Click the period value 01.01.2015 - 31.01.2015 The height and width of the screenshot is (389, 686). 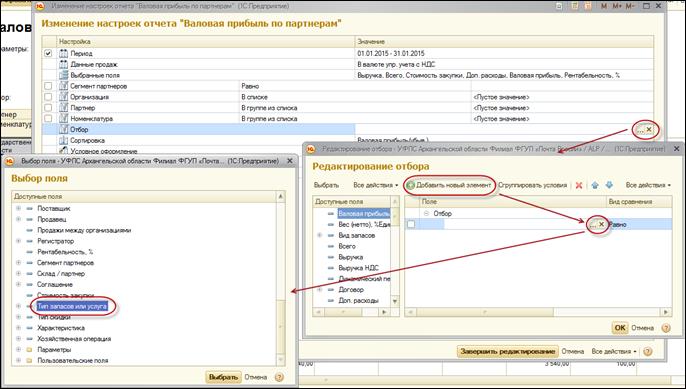point(391,53)
